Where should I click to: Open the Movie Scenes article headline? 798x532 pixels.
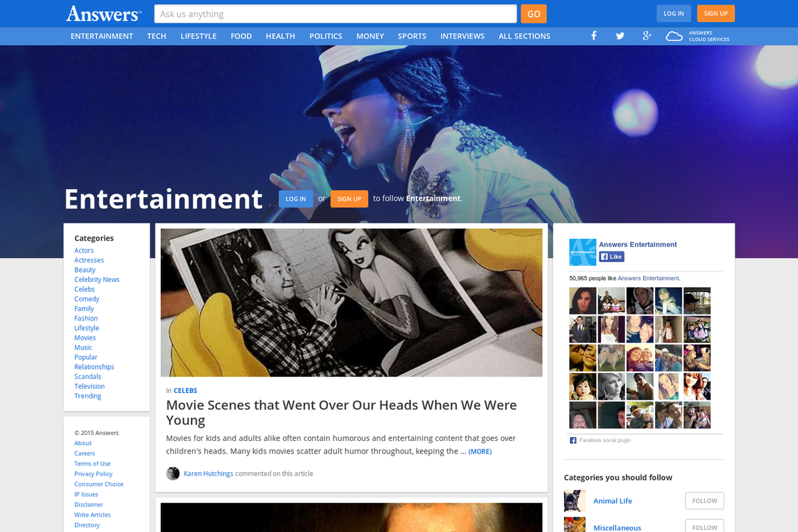[341, 412]
